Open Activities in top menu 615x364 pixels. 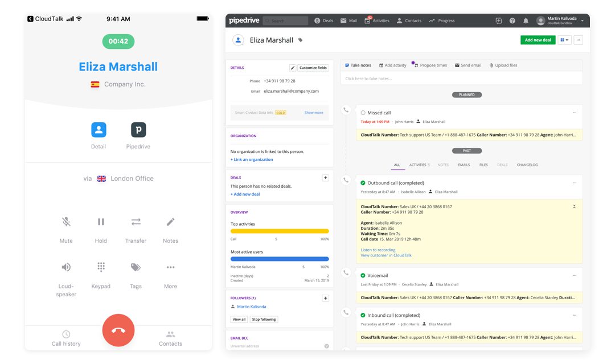(x=377, y=21)
